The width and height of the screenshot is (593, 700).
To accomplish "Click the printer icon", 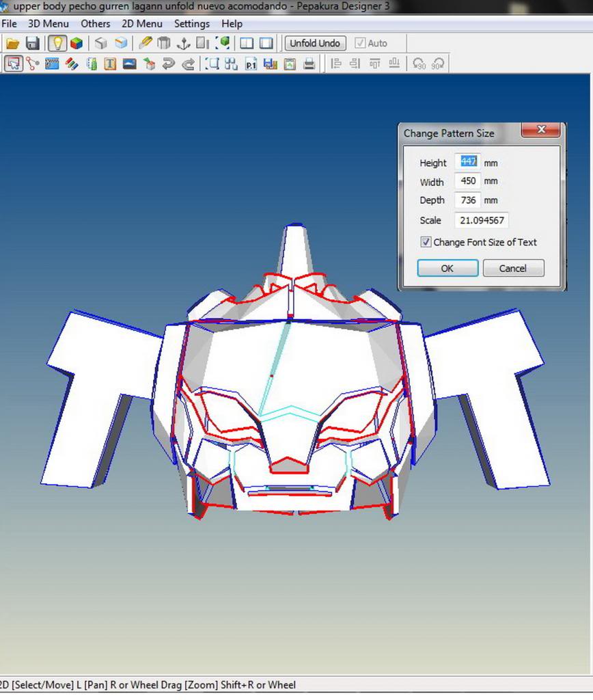I will (x=309, y=64).
